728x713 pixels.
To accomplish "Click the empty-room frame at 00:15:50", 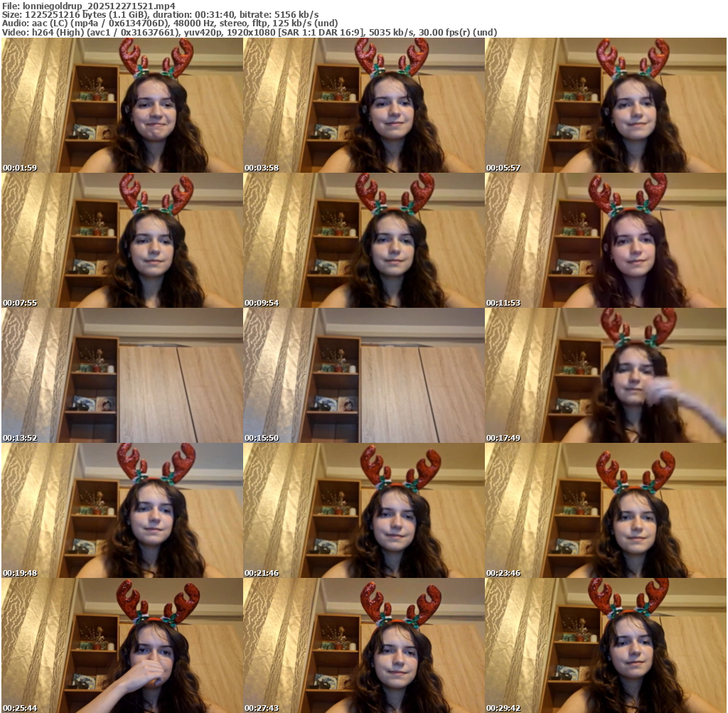I will [364, 375].
